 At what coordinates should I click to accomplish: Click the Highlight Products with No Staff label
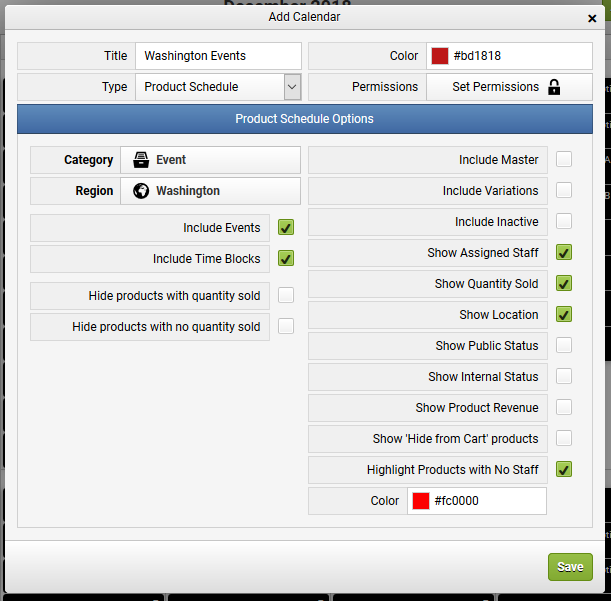452,470
